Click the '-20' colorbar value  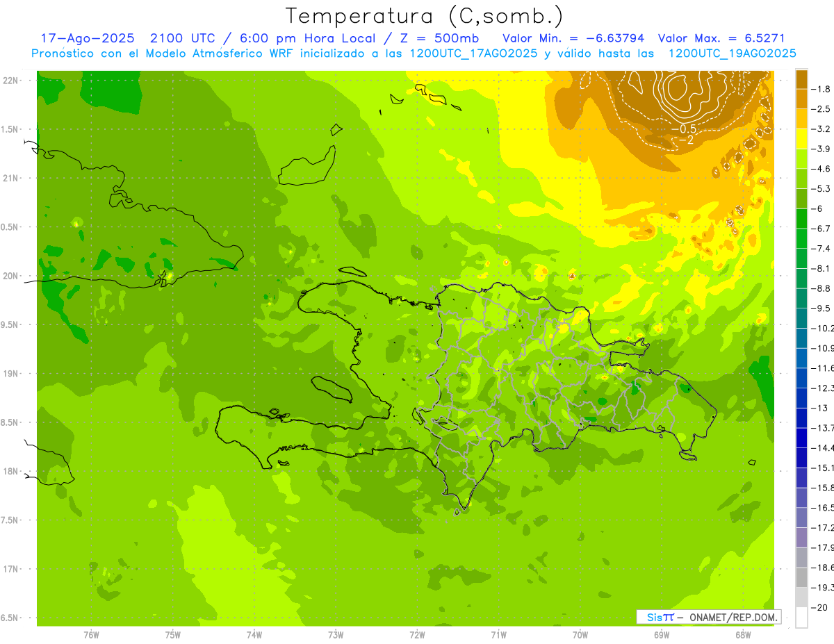click(821, 608)
